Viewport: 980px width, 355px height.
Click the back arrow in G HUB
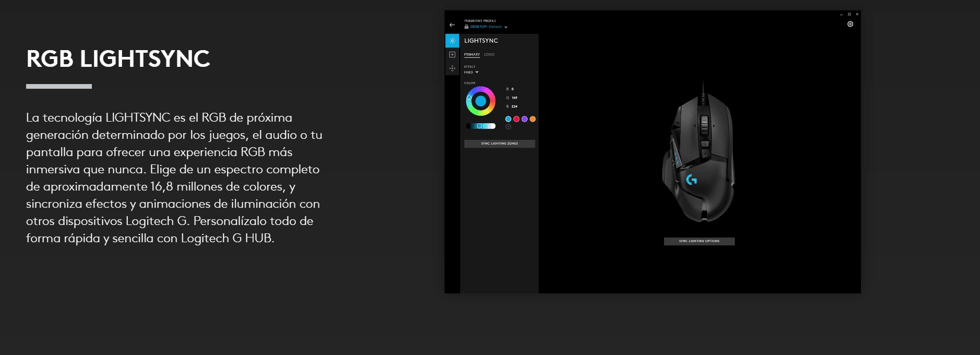pyautogui.click(x=452, y=25)
